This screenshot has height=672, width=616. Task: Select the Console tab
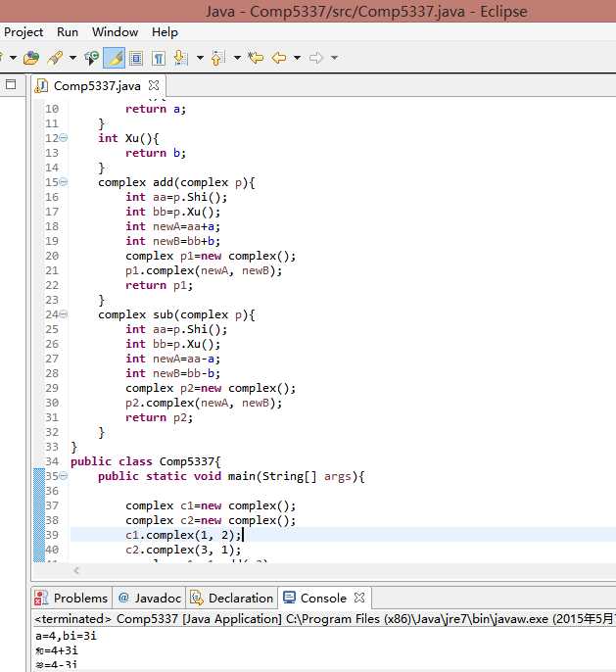pos(323,598)
